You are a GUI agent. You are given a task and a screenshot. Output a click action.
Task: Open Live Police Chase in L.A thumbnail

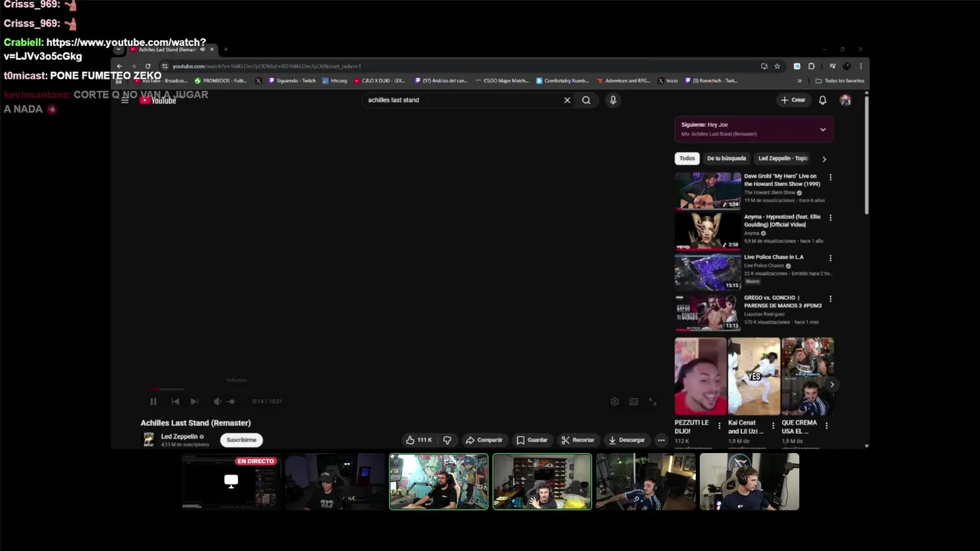(x=708, y=271)
